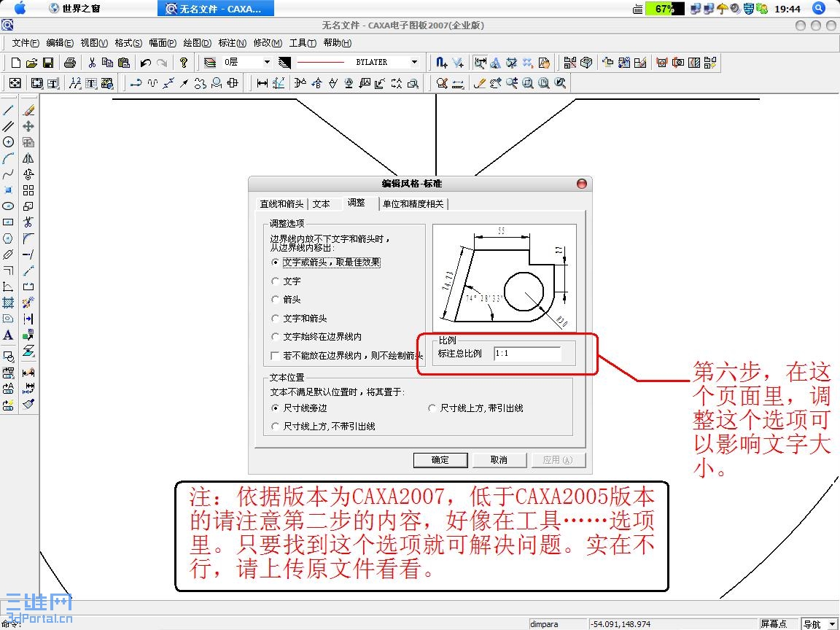This screenshot has width=840, height=630.
Task: Click the New file icon
Action: (15, 63)
